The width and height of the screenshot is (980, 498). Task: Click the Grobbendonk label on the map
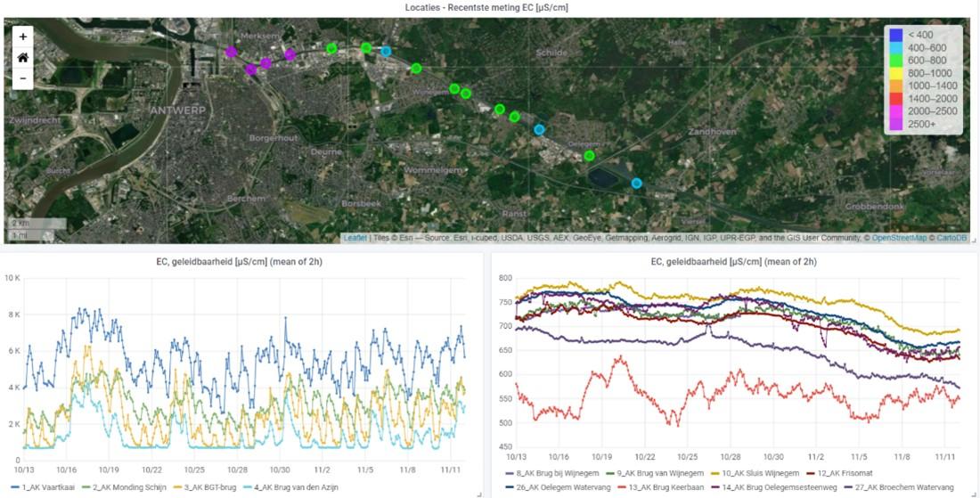[x=874, y=206]
